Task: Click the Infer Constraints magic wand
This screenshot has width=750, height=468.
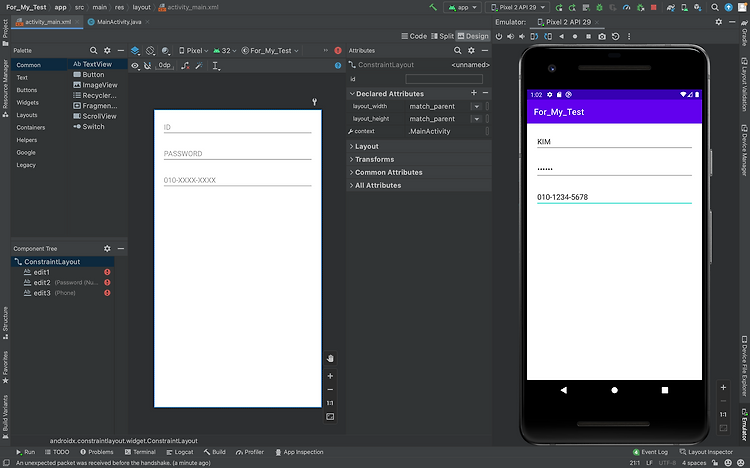Action: pos(199,66)
